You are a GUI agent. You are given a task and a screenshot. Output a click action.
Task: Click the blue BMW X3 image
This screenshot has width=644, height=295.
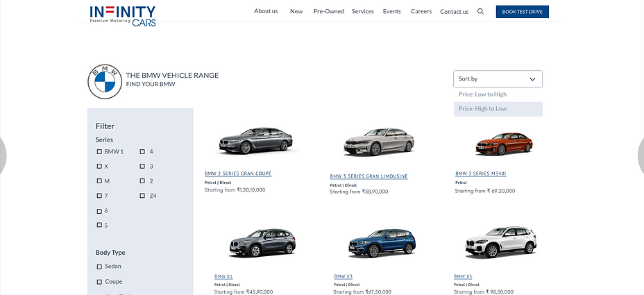click(x=382, y=243)
